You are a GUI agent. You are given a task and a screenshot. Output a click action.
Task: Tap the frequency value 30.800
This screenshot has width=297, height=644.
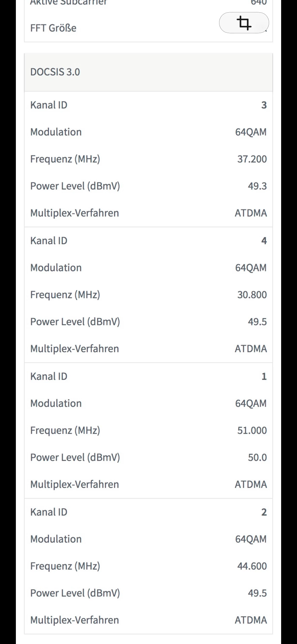click(x=252, y=295)
